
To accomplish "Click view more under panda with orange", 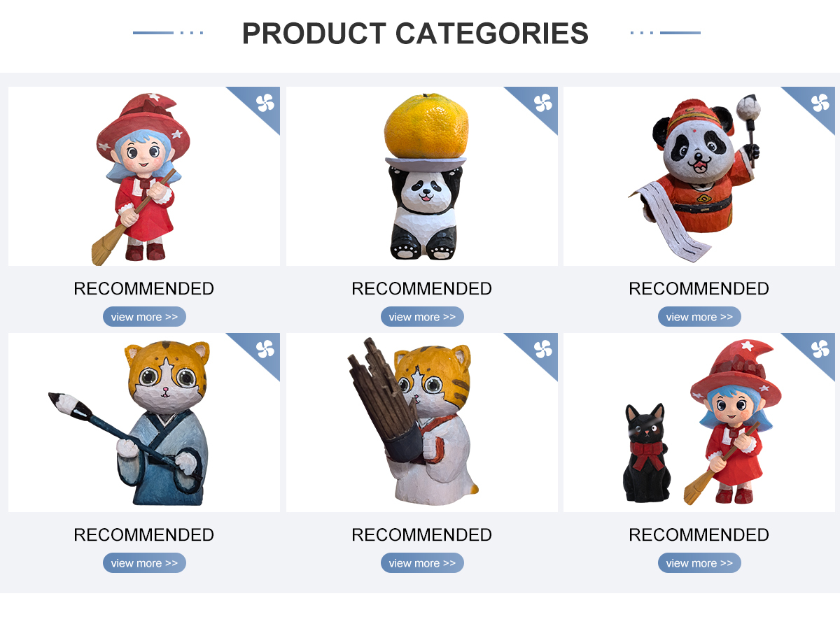I will click(422, 317).
